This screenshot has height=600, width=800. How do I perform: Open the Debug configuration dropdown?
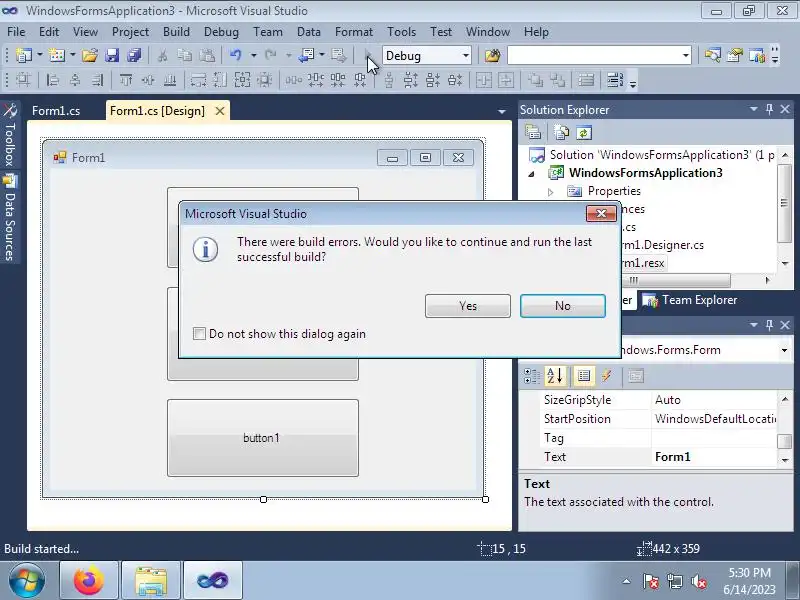point(466,56)
